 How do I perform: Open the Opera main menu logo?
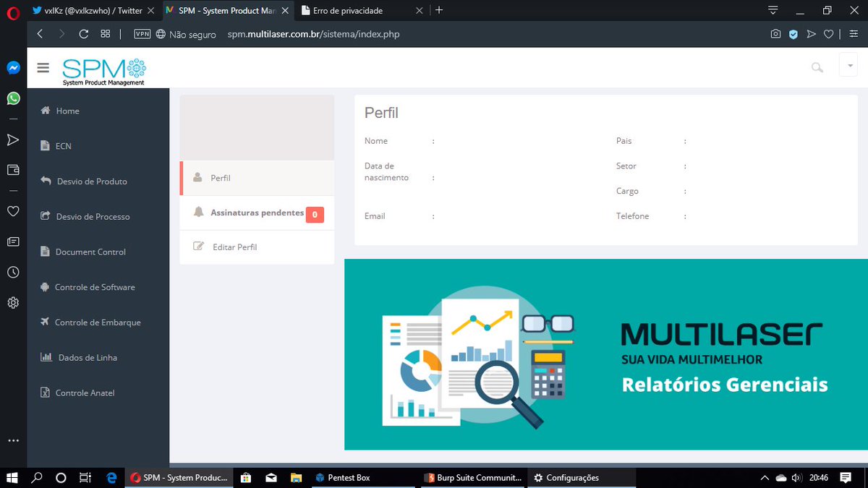(x=12, y=12)
